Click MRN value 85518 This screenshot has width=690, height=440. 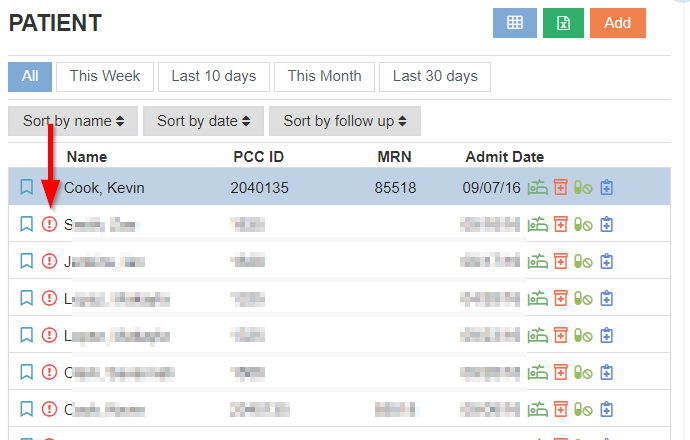click(395, 188)
